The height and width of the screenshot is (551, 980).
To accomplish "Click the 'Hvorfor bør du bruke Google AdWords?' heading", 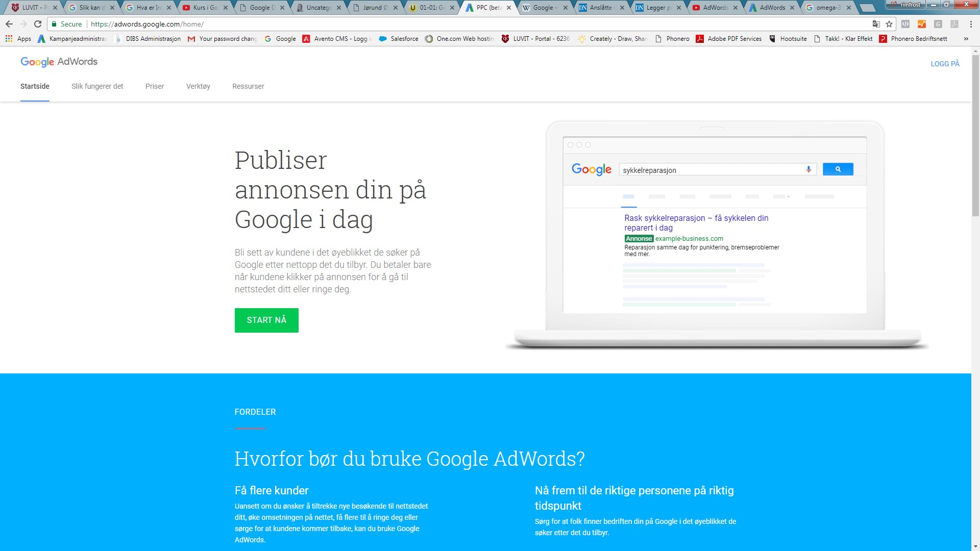I will [x=409, y=459].
